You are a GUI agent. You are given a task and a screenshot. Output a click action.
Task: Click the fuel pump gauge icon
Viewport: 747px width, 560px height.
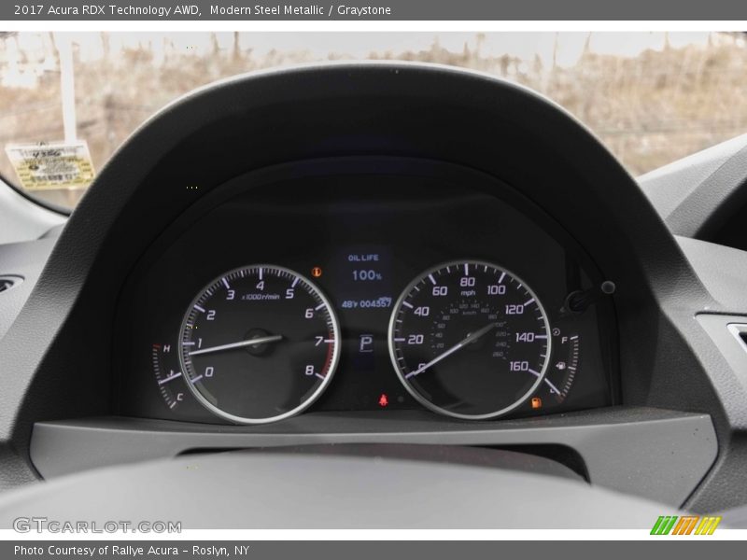pyautogui.click(x=561, y=366)
